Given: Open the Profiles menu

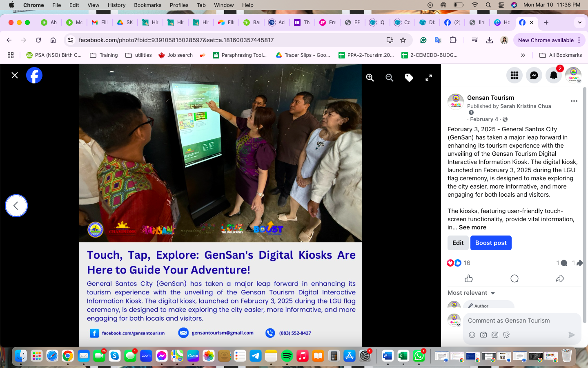Looking at the screenshot, I should pyautogui.click(x=179, y=5).
